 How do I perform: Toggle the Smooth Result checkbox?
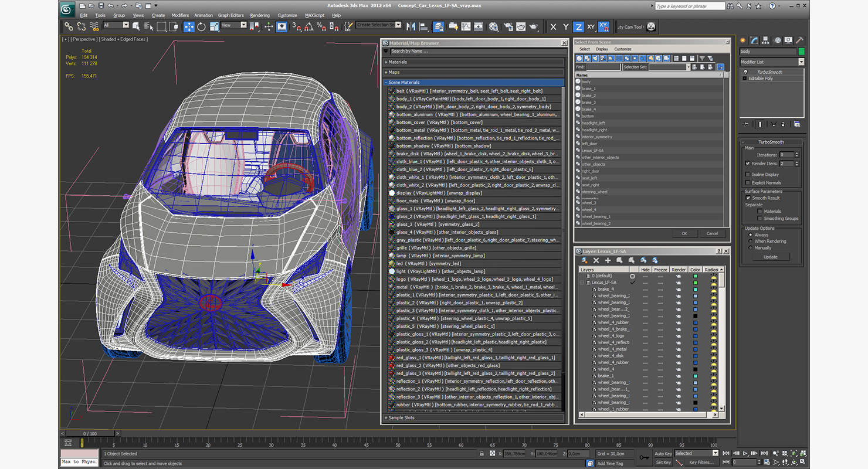click(x=747, y=198)
